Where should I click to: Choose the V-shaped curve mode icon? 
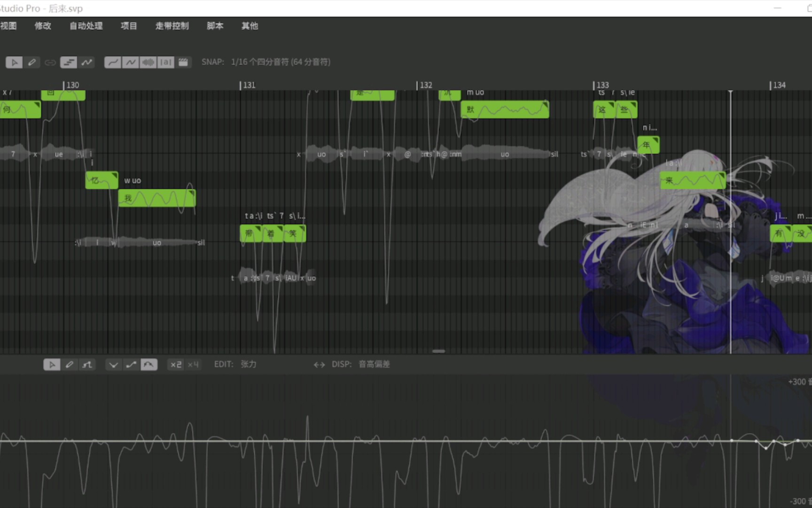[x=113, y=365]
